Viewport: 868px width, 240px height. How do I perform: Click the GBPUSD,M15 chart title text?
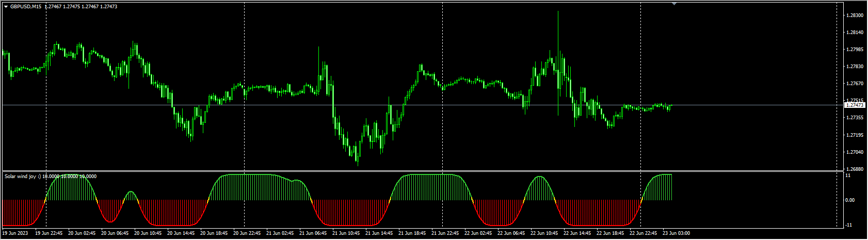point(26,7)
